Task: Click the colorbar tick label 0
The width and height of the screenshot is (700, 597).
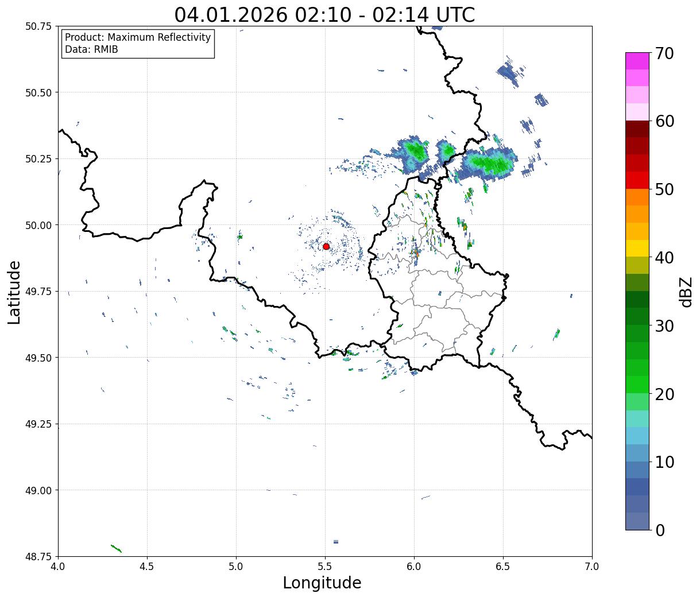Action: click(659, 530)
